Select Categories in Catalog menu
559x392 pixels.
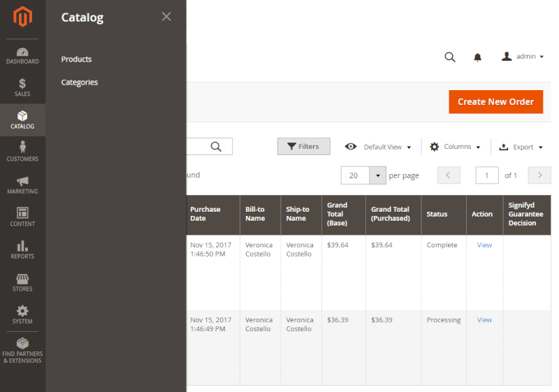80,82
